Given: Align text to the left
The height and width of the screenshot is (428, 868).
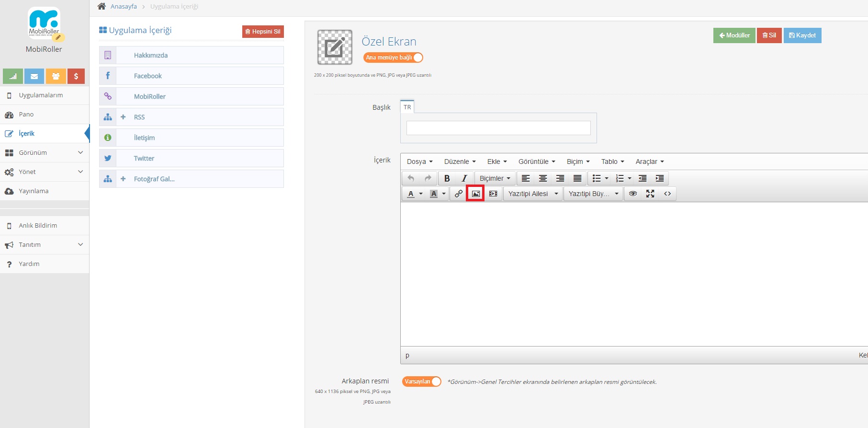Looking at the screenshot, I should tap(526, 178).
